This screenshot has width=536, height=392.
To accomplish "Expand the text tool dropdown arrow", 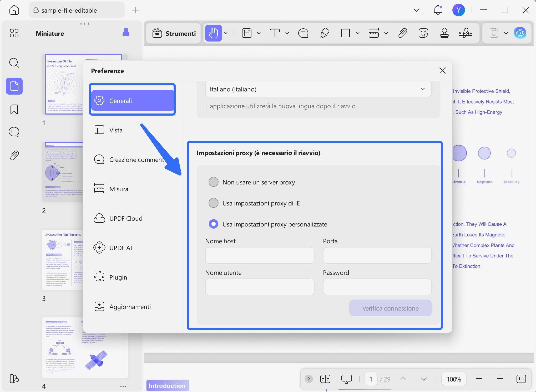I will coord(287,33).
